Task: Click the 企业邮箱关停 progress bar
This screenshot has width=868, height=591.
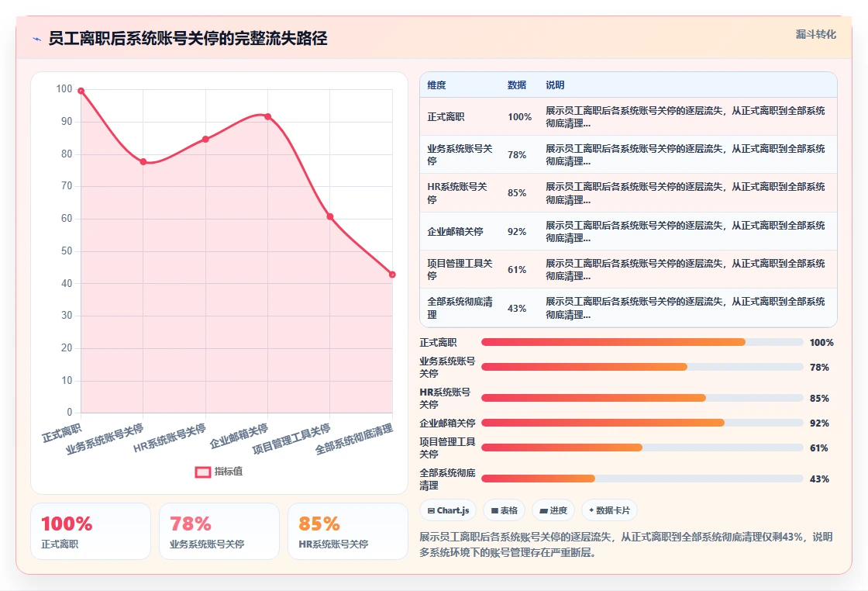Action: [642, 423]
